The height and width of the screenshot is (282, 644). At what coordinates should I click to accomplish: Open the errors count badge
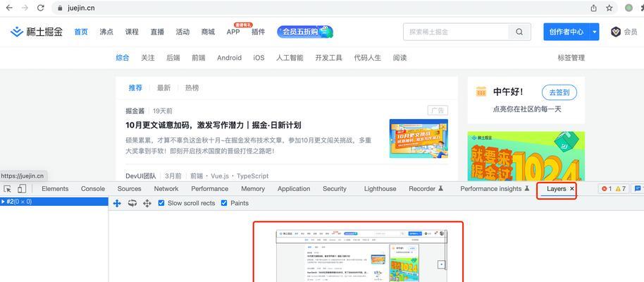coord(607,189)
